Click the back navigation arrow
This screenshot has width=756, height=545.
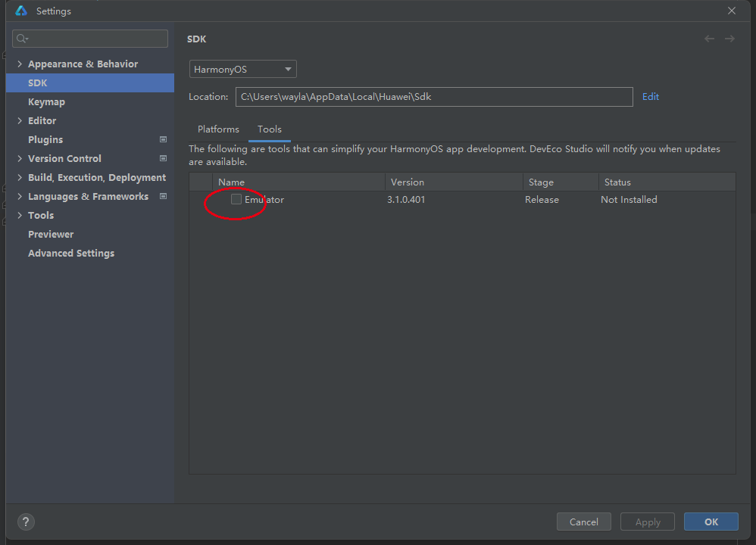(x=709, y=39)
